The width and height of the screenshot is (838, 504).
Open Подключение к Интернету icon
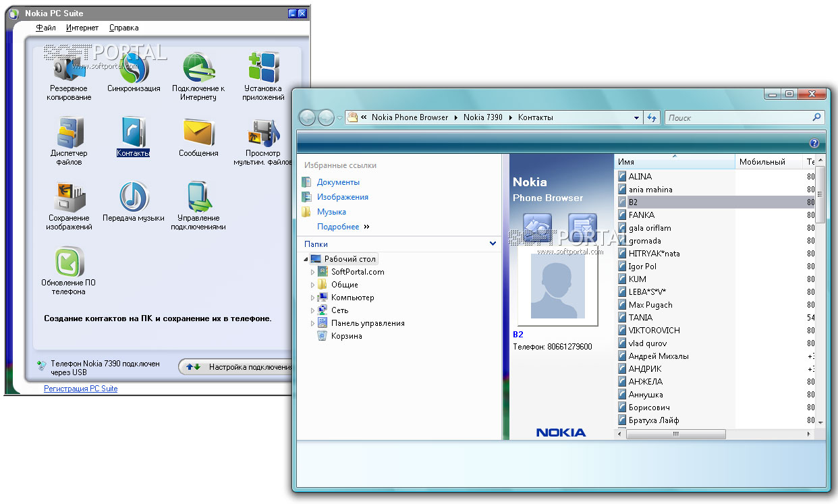point(198,69)
